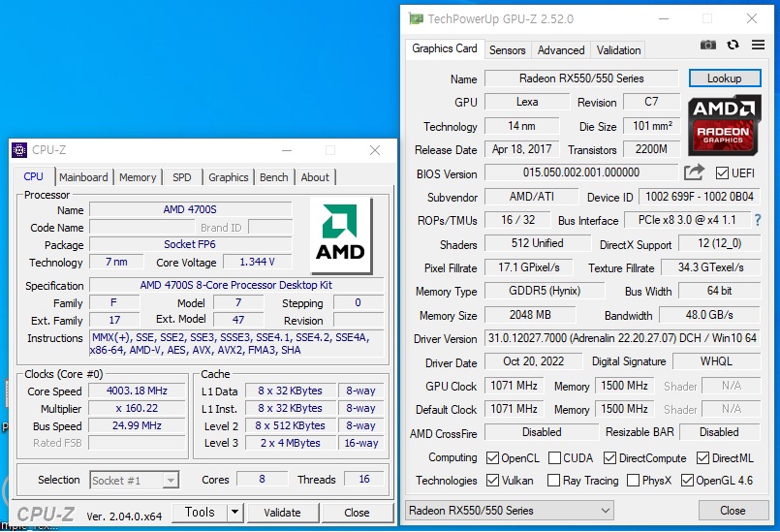Open the Graphics tab in CPU-Z
The height and width of the screenshot is (532, 780).
coord(229,177)
